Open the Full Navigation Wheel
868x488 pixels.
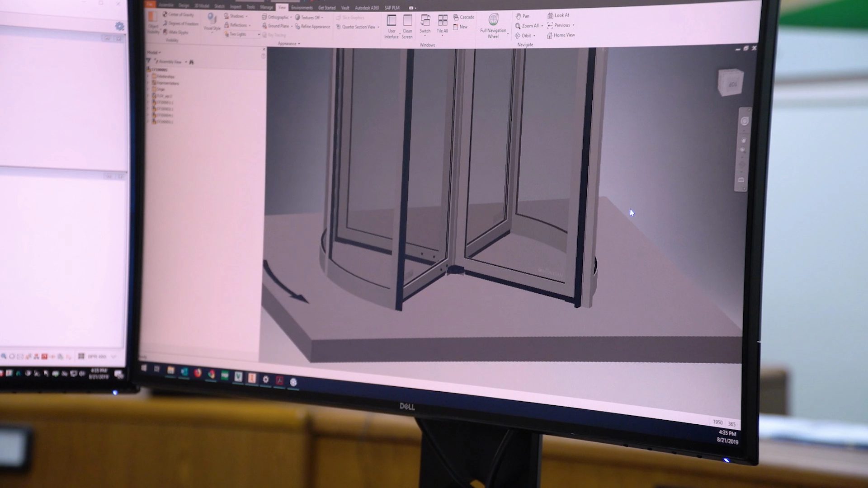tap(493, 20)
